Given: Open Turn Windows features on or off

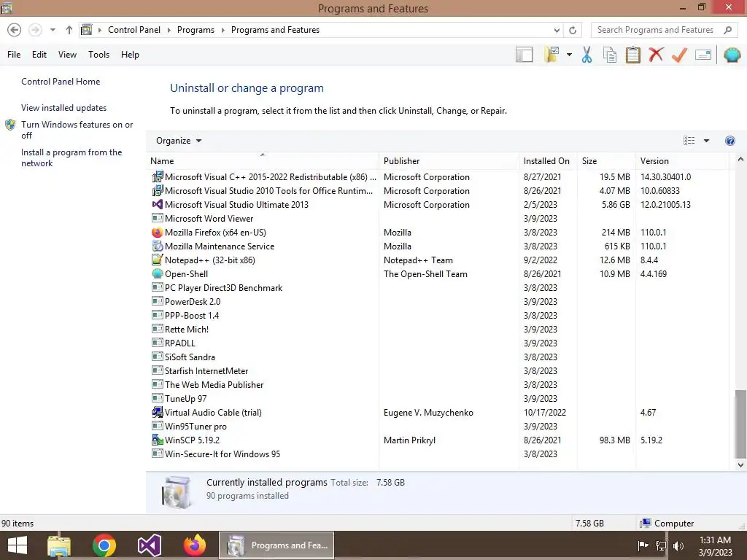Looking at the screenshot, I should (77, 130).
